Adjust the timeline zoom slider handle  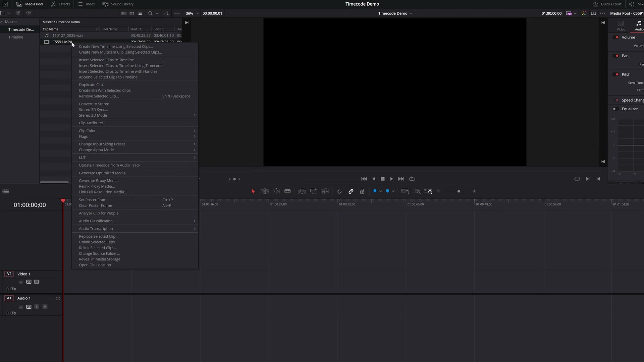459,191
